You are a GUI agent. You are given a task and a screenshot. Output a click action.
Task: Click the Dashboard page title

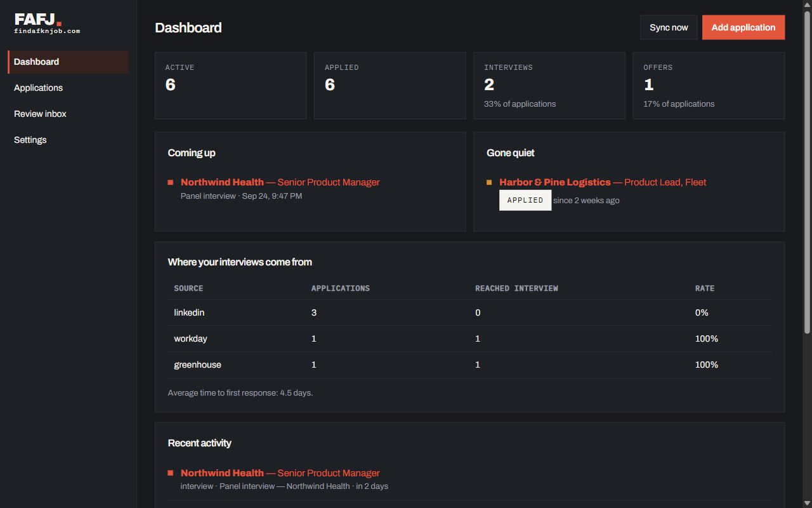click(x=188, y=27)
